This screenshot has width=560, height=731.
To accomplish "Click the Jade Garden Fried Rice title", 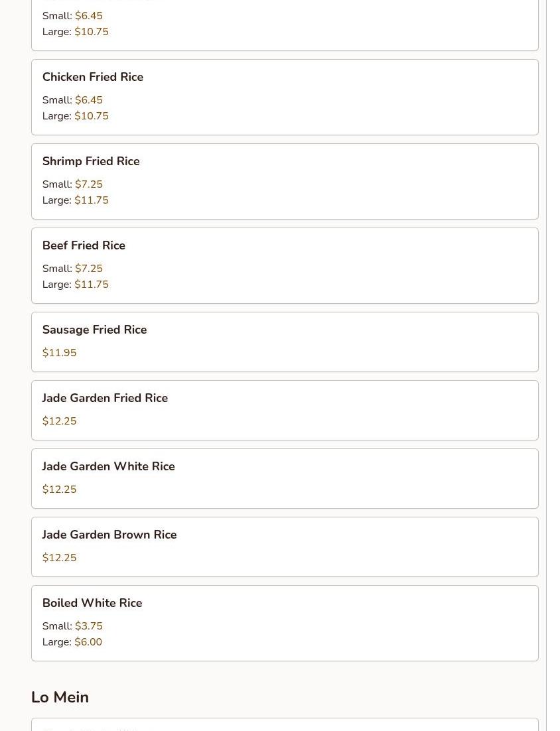I will (105, 398).
